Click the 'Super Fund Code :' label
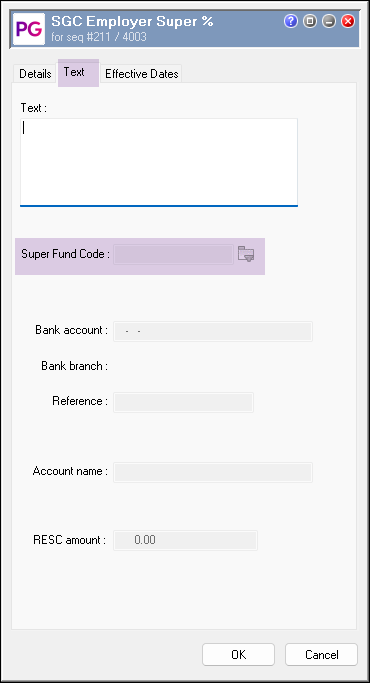This screenshot has width=370, height=683. click(65, 254)
